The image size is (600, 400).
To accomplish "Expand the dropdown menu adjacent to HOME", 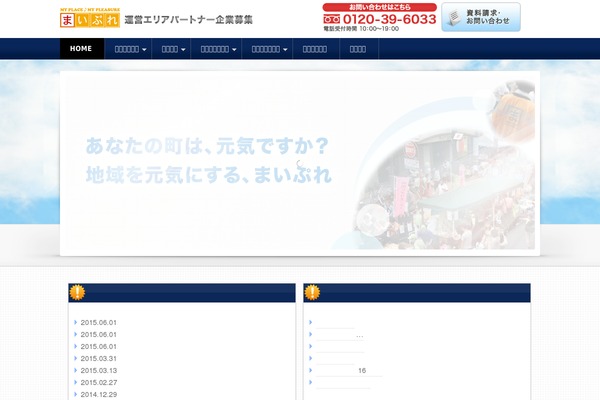I will click(x=130, y=49).
